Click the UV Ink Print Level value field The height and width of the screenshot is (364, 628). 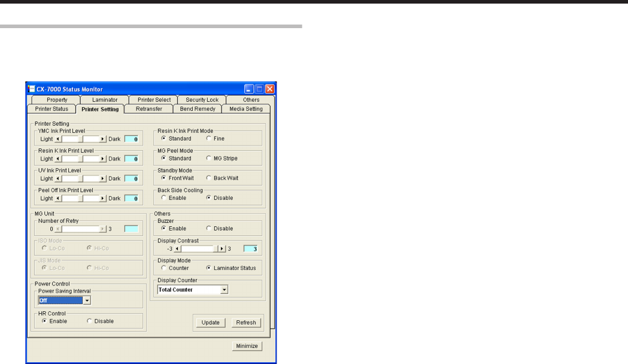tap(131, 178)
